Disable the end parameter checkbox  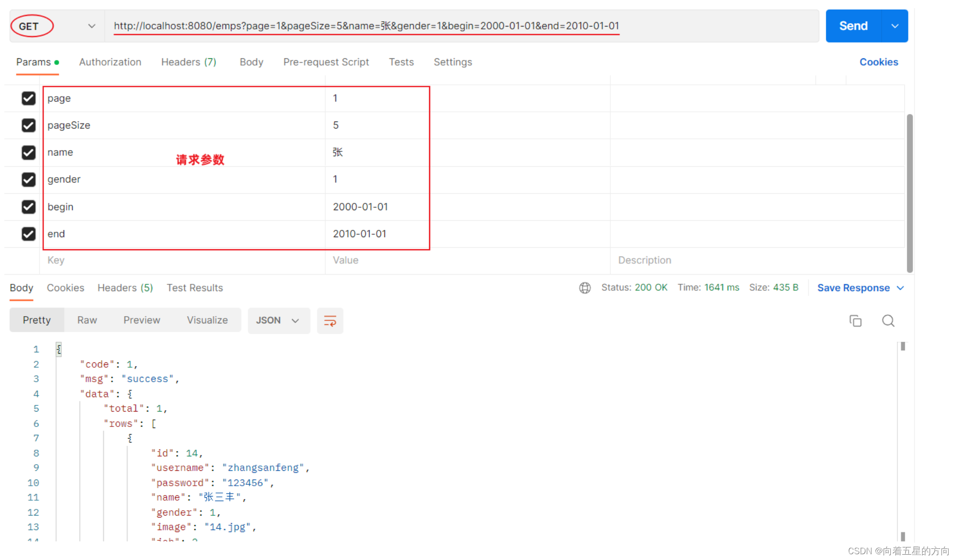(28, 234)
